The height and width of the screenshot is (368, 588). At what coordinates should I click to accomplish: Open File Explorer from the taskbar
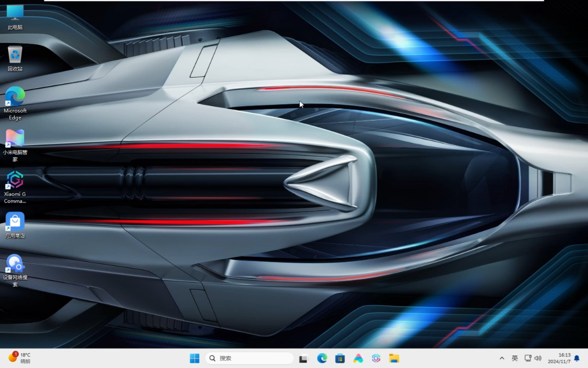pos(394,359)
